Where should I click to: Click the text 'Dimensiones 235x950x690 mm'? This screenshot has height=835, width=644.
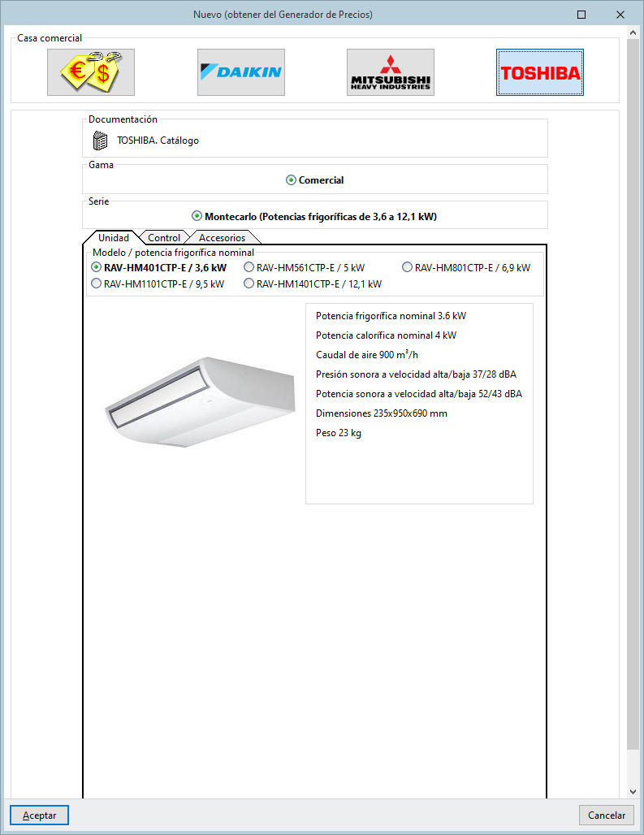point(381,413)
